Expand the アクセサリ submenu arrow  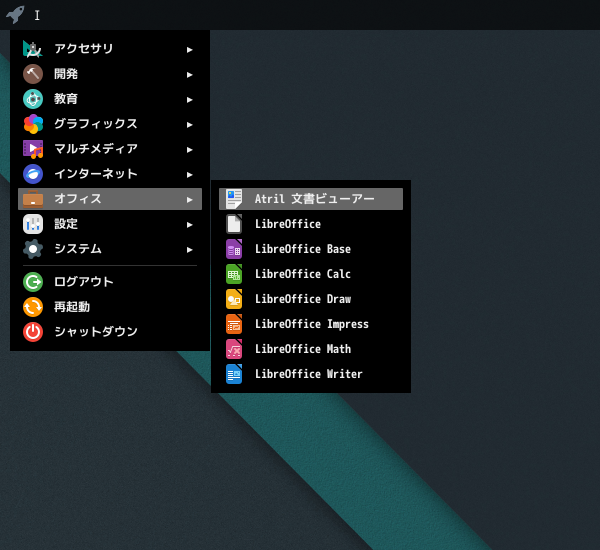(x=189, y=50)
